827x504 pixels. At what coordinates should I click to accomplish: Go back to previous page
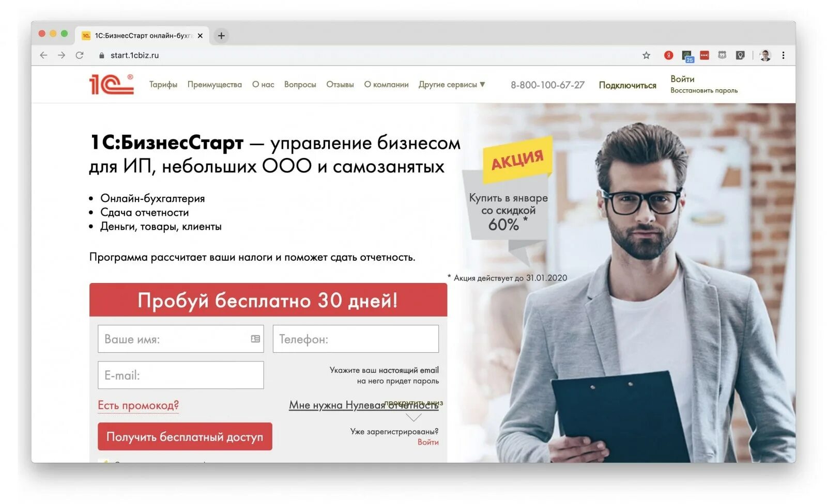[43, 55]
